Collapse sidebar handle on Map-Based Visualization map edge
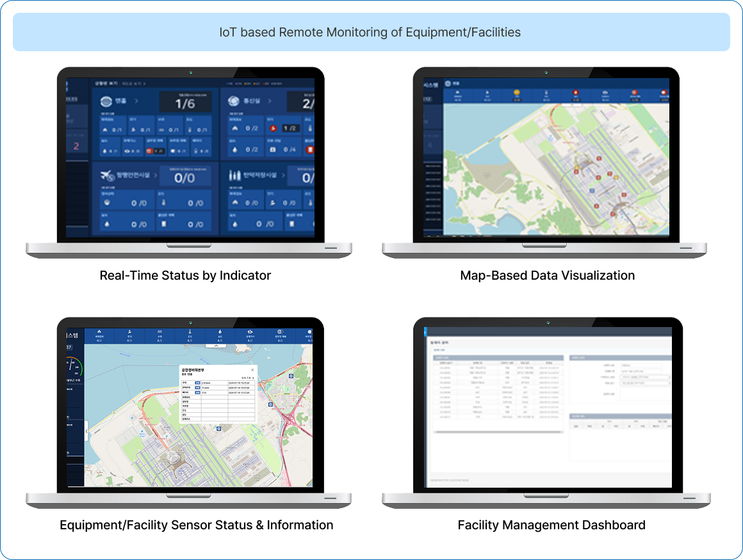 [445, 167]
